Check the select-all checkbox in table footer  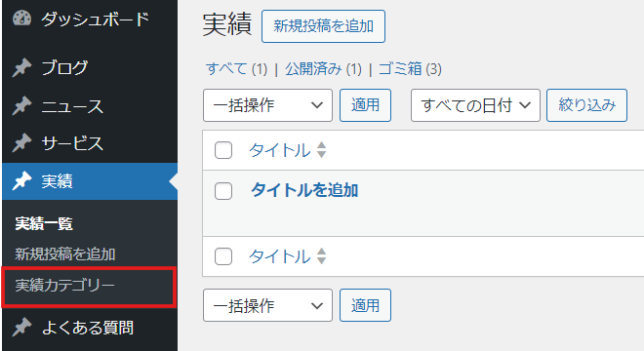click(223, 256)
